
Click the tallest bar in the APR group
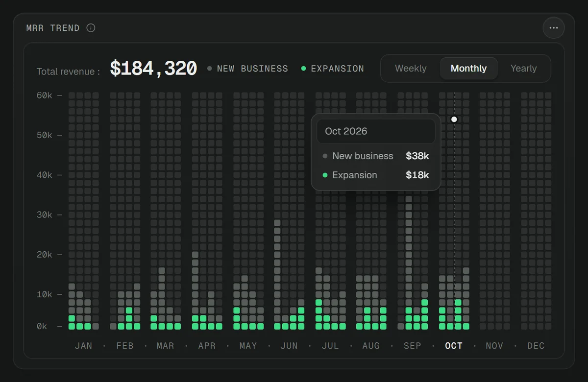195,290
